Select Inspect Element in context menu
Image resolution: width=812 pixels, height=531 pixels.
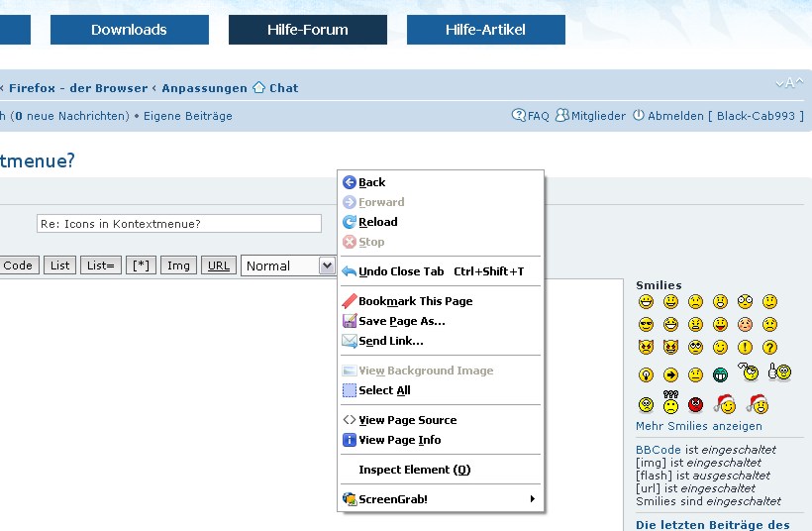(x=414, y=470)
